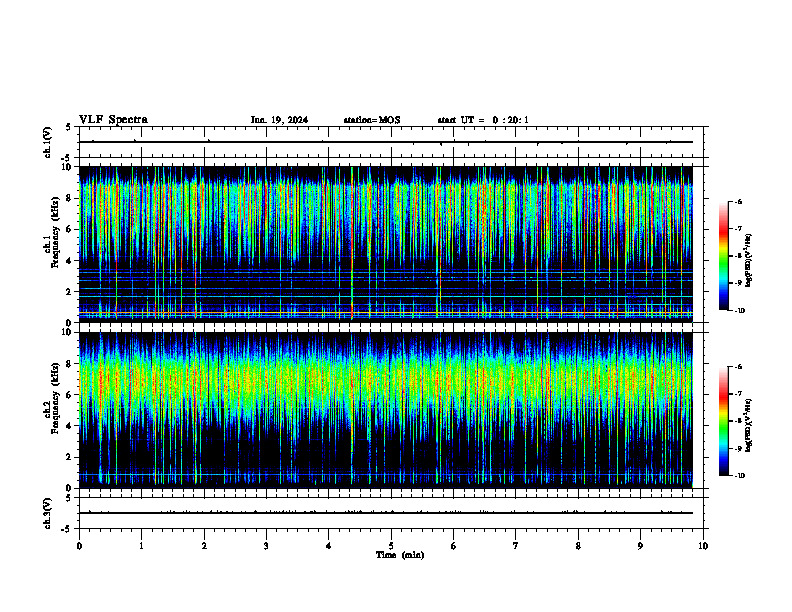
Task: Click the "Time (min)" axis label
Action: [x=400, y=555]
